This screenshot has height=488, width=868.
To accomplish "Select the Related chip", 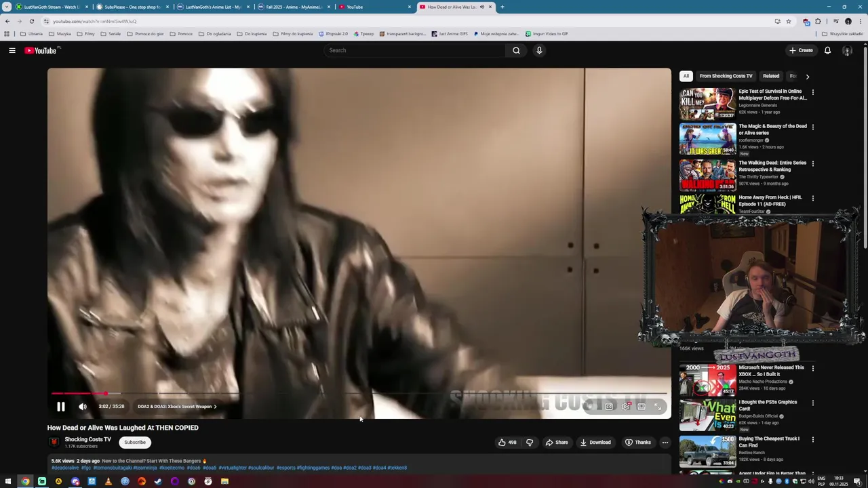I will (771, 76).
